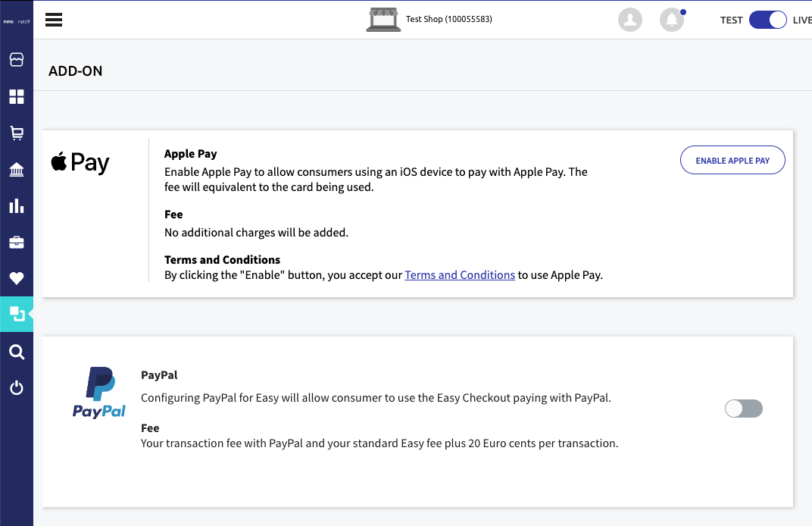Open the Apple Pay Terms and Conditions link

click(x=460, y=275)
